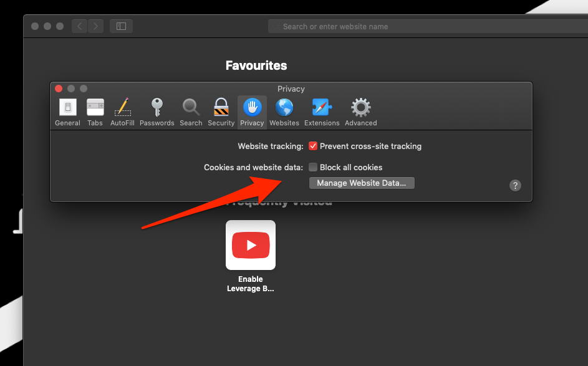
Task: Click the Safari back navigation arrow
Action: tap(79, 26)
